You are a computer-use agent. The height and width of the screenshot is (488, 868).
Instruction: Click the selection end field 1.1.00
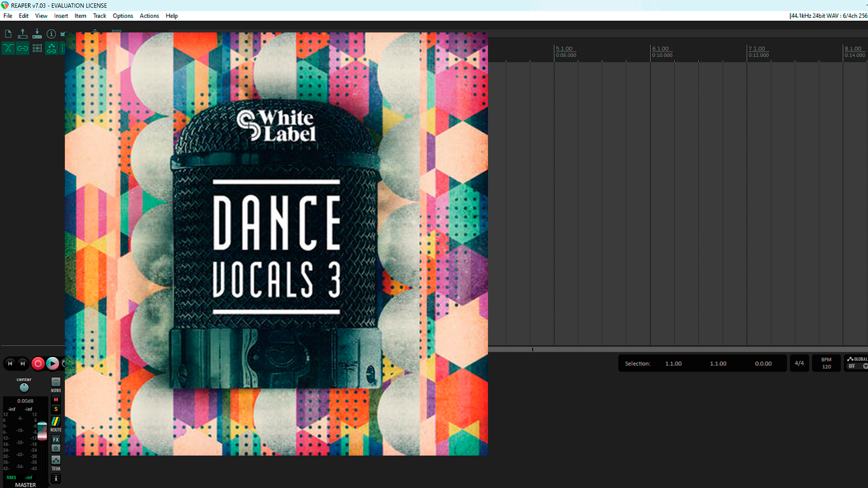tap(718, 363)
